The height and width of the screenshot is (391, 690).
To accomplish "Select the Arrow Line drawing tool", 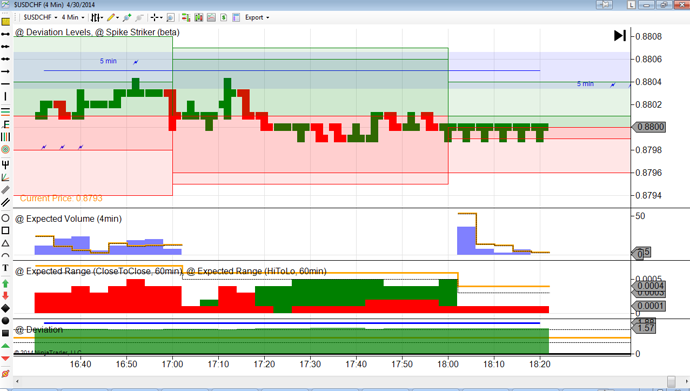I will 5,71.
